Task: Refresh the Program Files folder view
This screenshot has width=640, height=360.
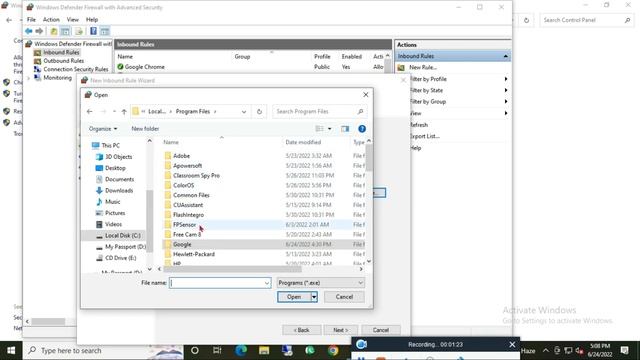Action: (x=259, y=111)
